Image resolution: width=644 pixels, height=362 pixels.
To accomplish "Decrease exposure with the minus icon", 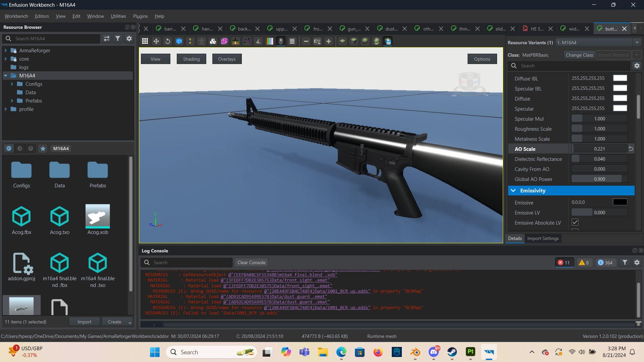I will 306,41.
